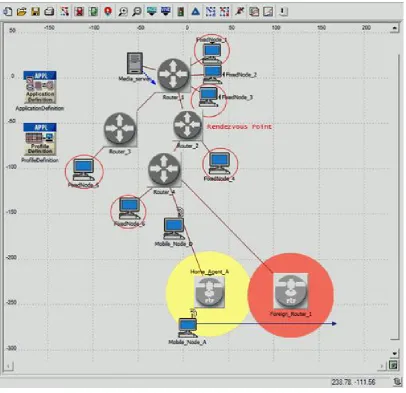Select the FixedNode_4 workstation
This screenshot has width=406, height=393.
[219, 163]
